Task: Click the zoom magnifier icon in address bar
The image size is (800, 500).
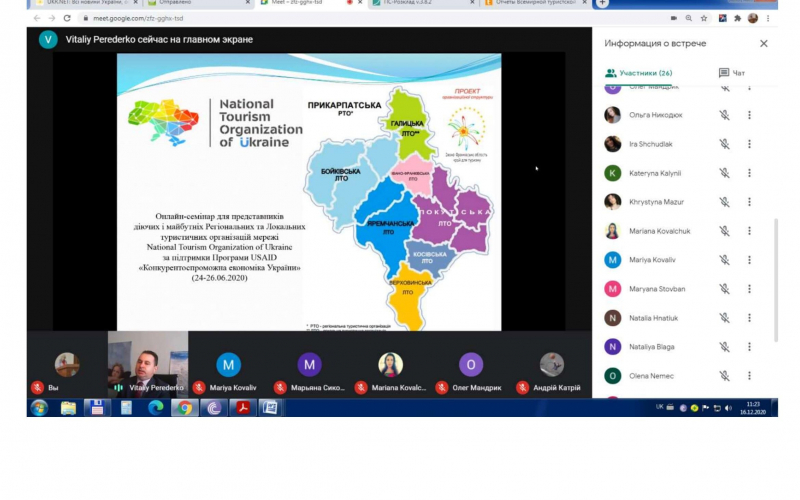Action: pyautogui.click(x=689, y=18)
